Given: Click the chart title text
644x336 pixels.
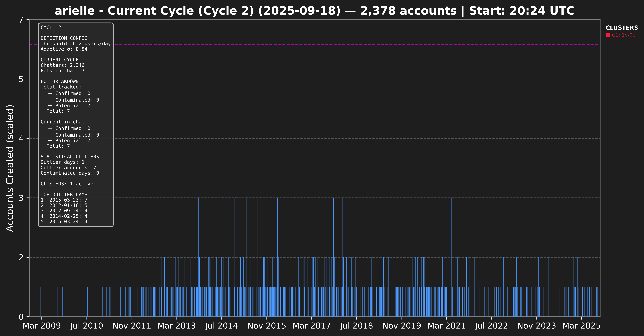Looking at the screenshot, I should pyautogui.click(x=315, y=11).
